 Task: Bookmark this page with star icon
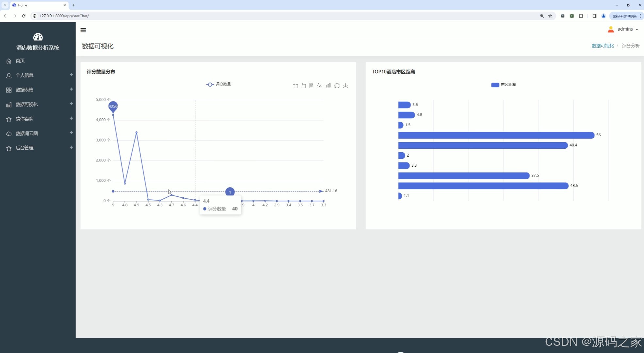click(550, 16)
